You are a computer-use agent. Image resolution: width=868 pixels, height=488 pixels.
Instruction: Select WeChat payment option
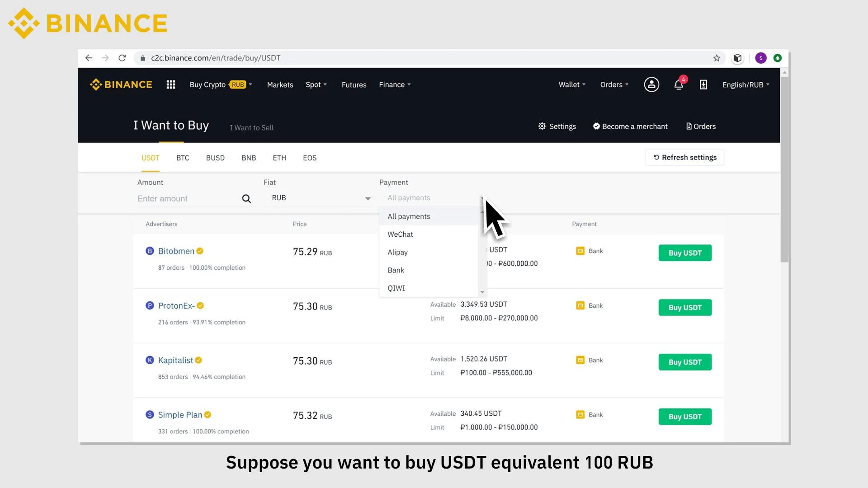[429, 234]
